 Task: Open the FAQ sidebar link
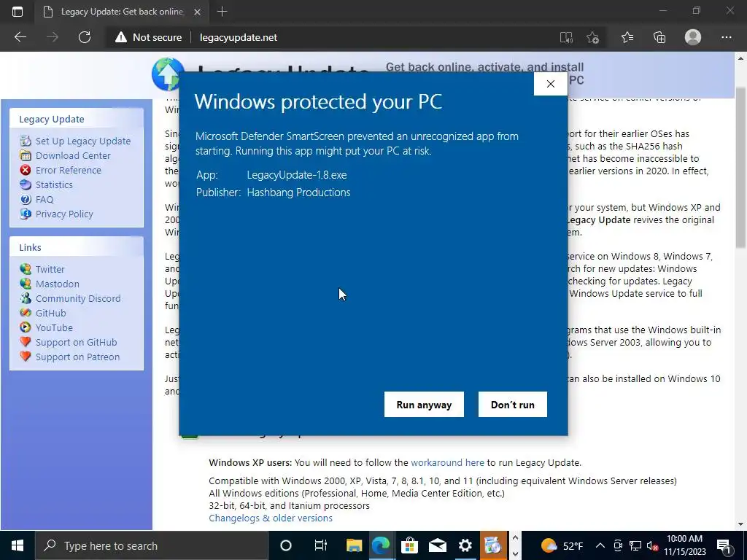coord(44,200)
